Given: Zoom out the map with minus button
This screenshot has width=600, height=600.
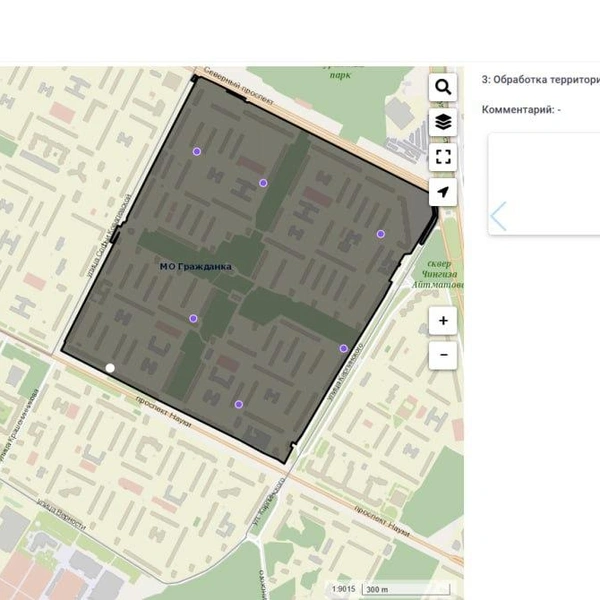Looking at the screenshot, I should coord(443,355).
